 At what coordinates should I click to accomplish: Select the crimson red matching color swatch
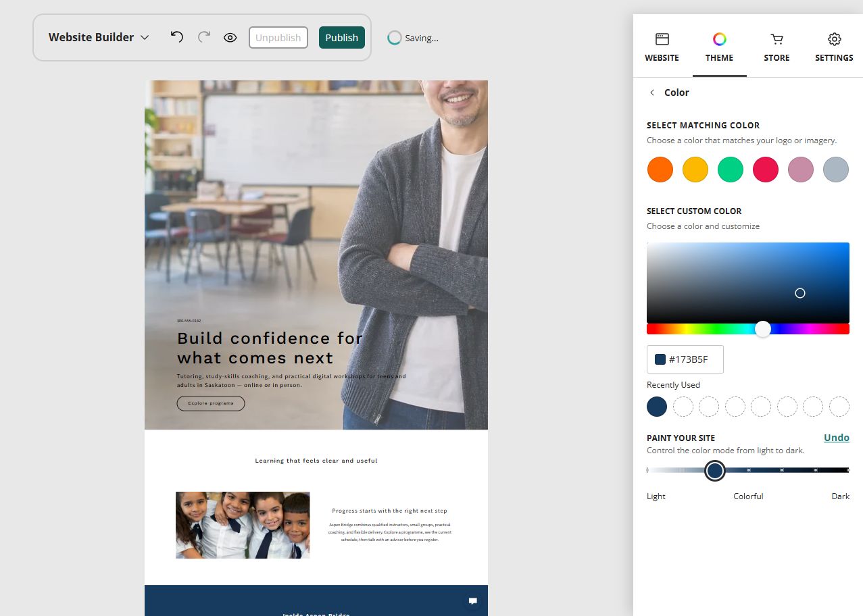coord(766,170)
